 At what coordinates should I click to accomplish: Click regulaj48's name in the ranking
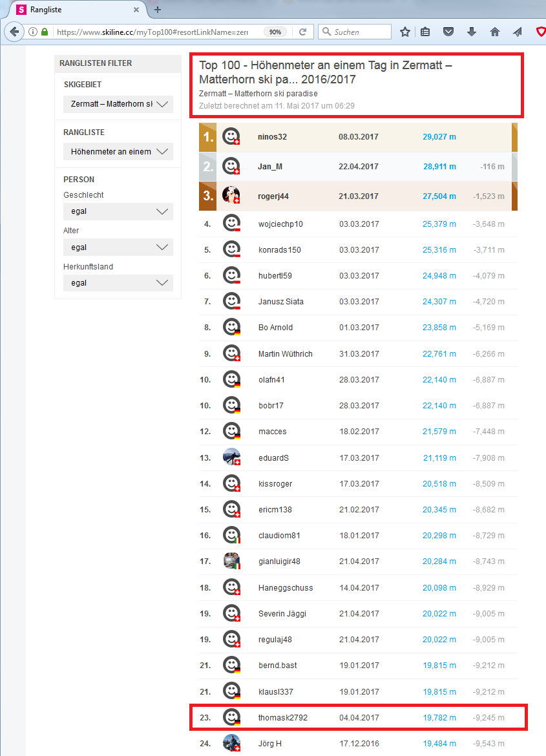275,640
